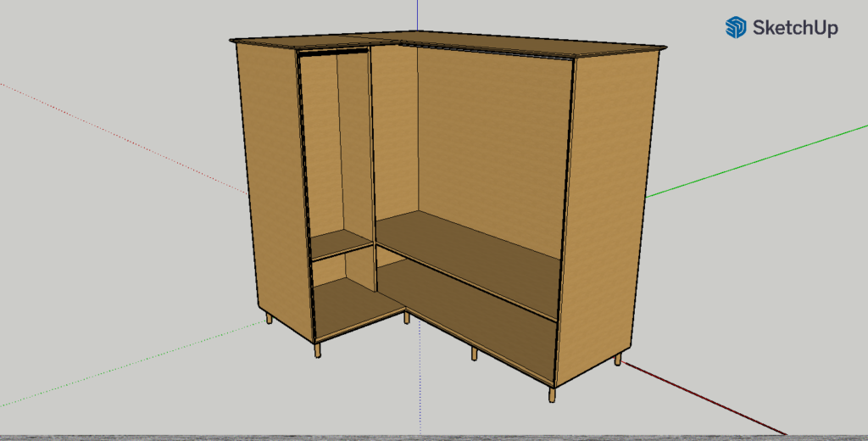Select the far-right rear leg of wardrobe
Viewport: 868px width, 441px height.
coord(618,360)
